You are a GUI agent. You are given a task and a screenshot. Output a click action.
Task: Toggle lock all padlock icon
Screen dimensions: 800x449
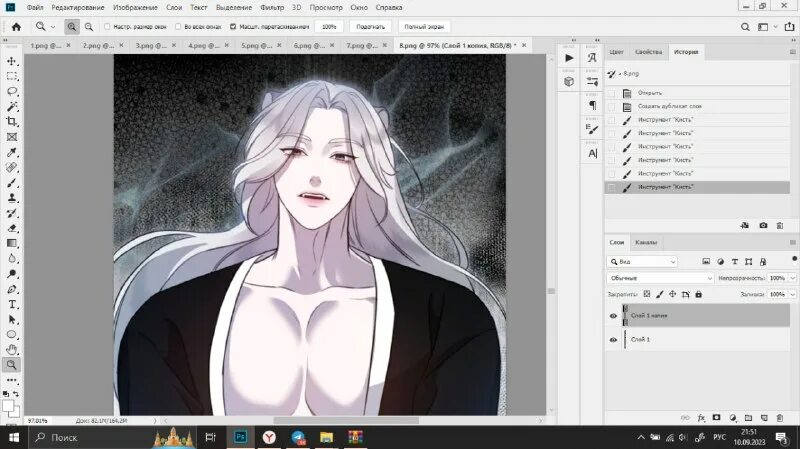pyautogui.click(x=698, y=294)
